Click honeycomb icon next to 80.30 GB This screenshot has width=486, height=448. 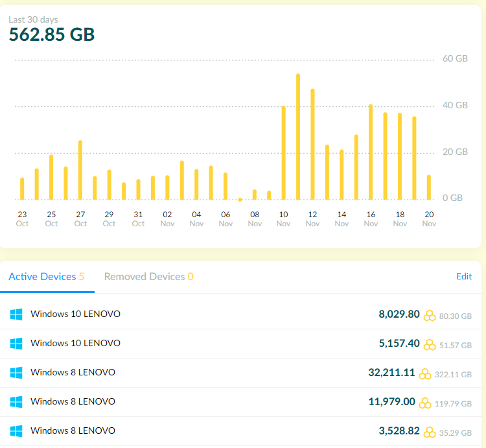(x=430, y=316)
